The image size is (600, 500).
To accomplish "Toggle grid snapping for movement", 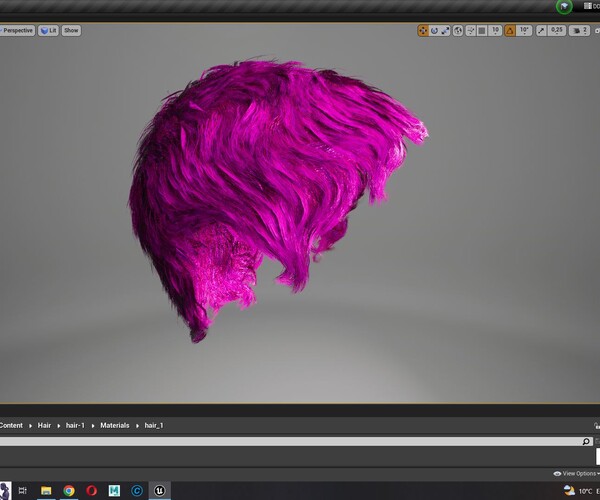I will pyautogui.click(x=482, y=31).
